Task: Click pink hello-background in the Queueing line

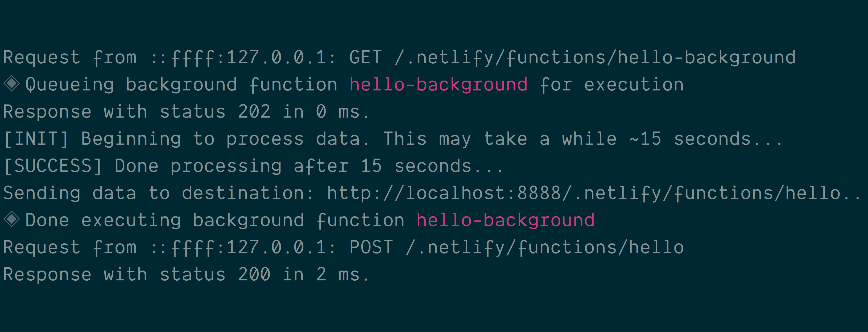Action: coord(438,85)
